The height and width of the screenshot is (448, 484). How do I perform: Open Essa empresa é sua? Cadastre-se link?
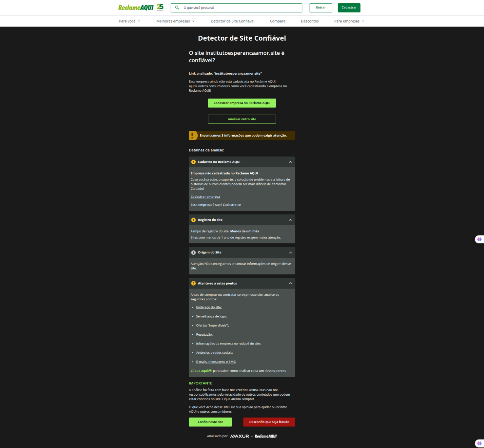click(x=216, y=205)
